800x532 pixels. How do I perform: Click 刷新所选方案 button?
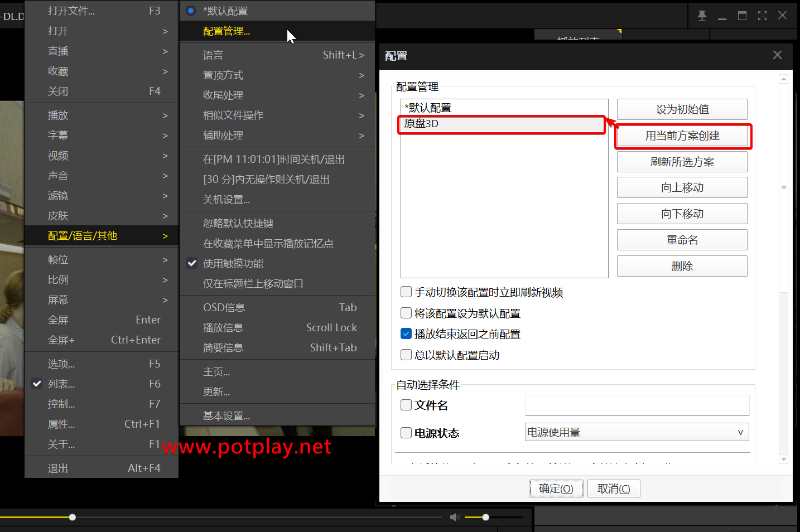(682, 162)
